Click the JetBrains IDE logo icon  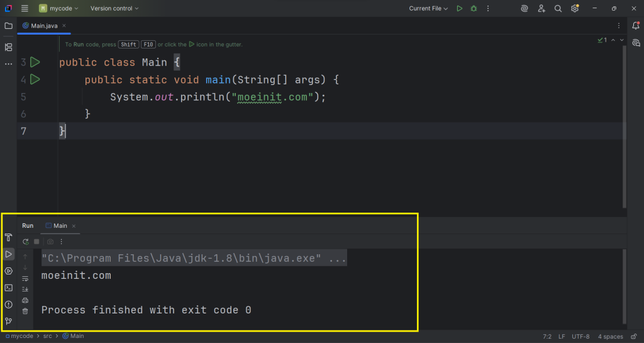pos(8,8)
